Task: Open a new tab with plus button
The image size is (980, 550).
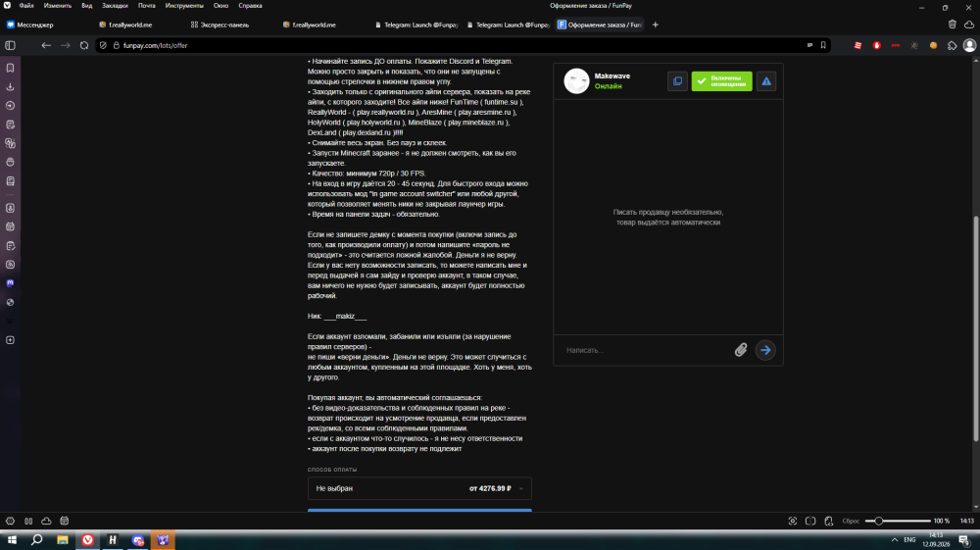Action: tap(655, 25)
